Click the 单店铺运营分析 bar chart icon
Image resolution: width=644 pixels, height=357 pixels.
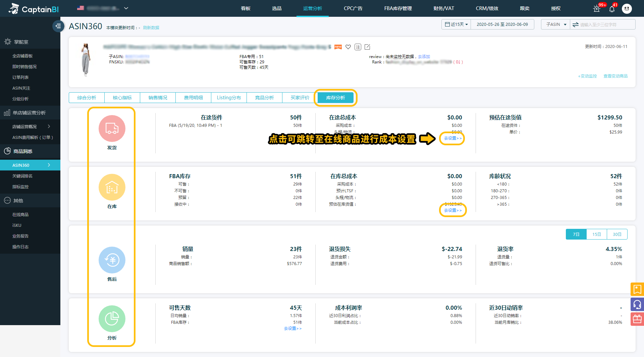7,113
